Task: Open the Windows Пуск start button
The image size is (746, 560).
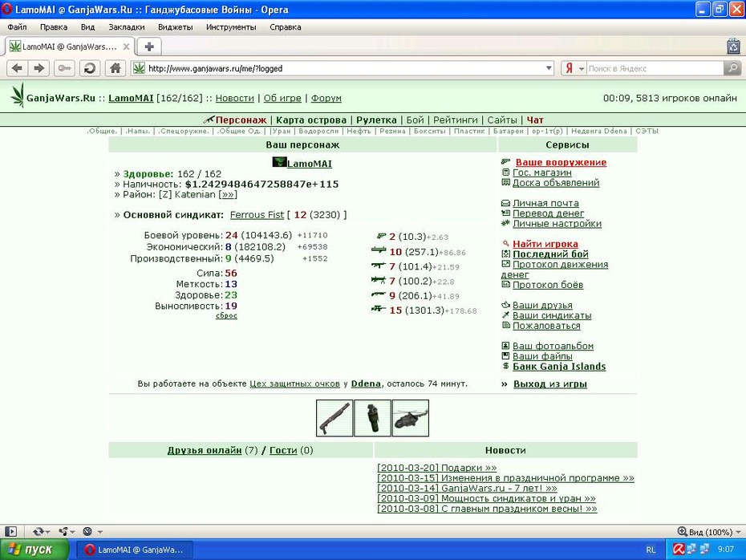Action: [x=34, y=550]
